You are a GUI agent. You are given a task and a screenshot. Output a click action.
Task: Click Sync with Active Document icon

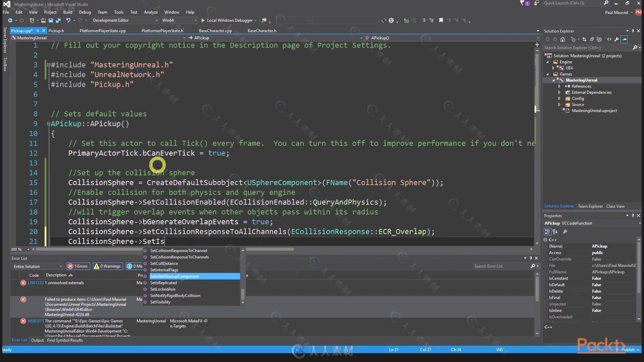pos(584,39)
